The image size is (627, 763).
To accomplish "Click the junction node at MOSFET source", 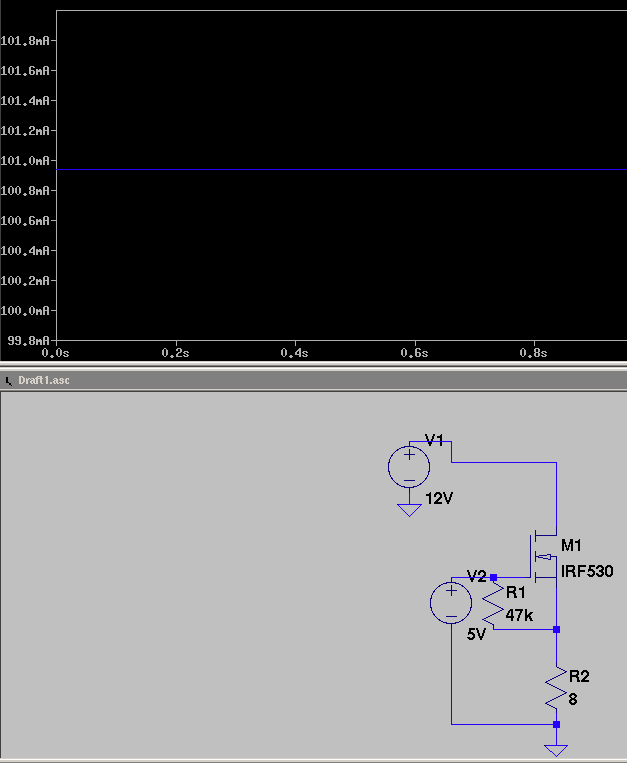I will 556,629.
